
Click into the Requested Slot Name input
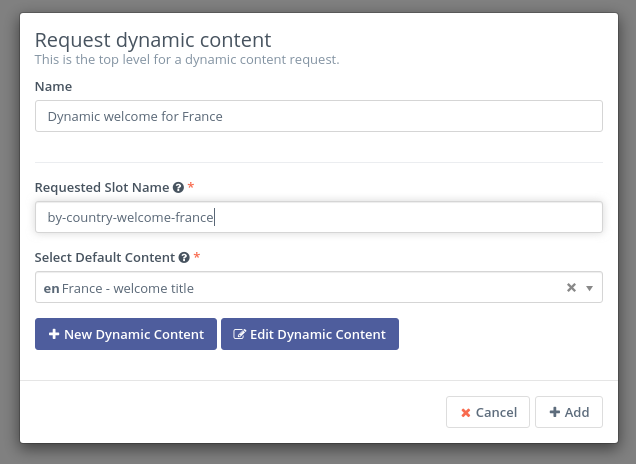(318, 217)
